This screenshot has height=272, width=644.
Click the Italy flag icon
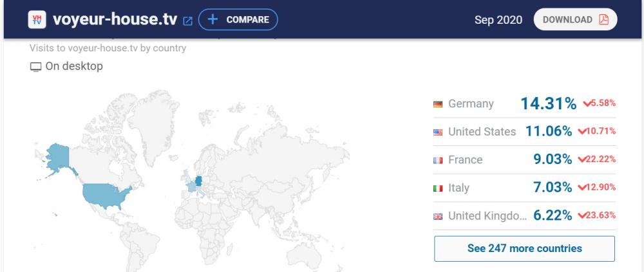click(x=438, y=188)
